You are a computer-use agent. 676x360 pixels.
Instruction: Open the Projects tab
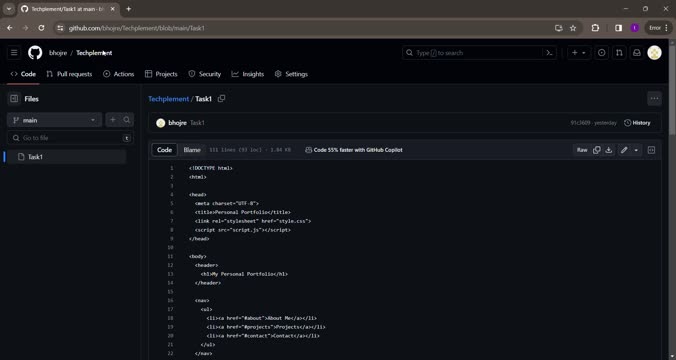161,74
